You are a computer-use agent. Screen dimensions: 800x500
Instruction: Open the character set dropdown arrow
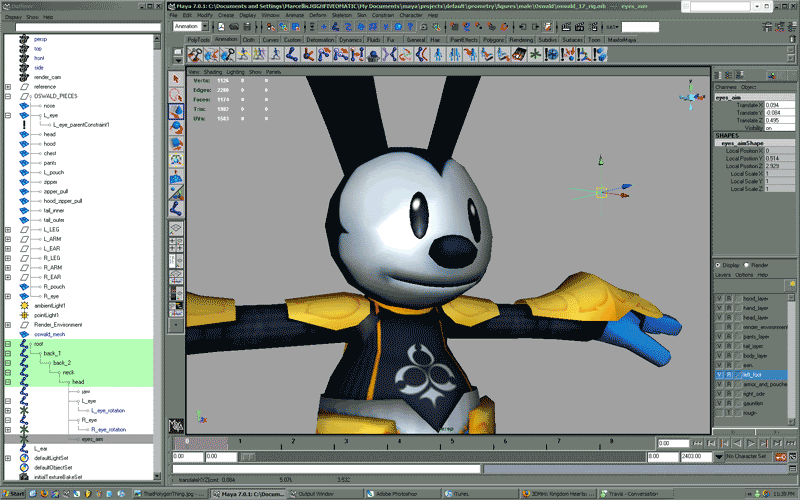tap(719, 457)
